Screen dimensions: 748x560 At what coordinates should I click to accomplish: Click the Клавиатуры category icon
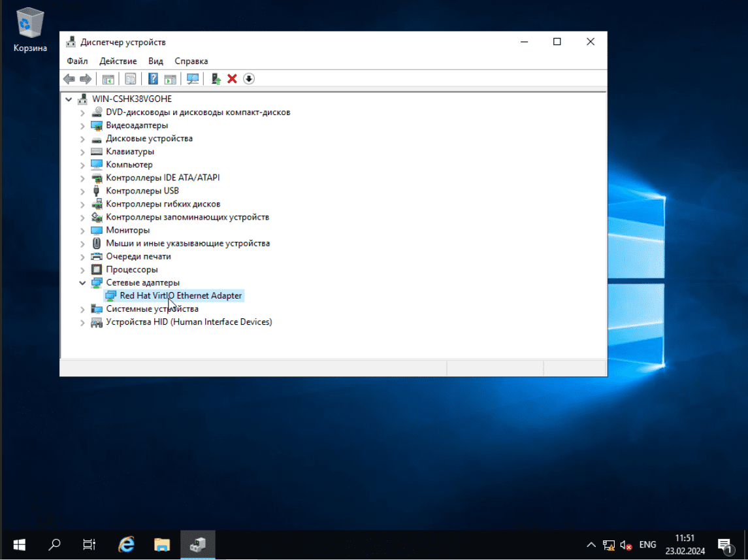pos(97,152)
